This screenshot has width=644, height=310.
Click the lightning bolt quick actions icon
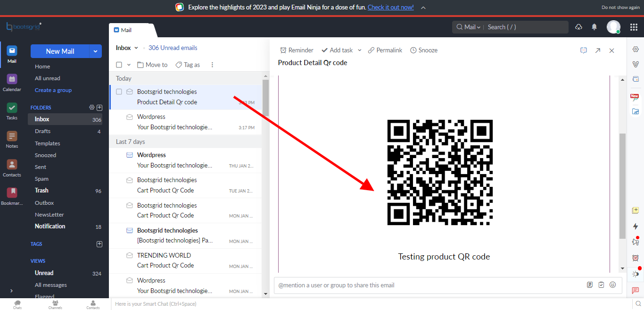(636, 226)
